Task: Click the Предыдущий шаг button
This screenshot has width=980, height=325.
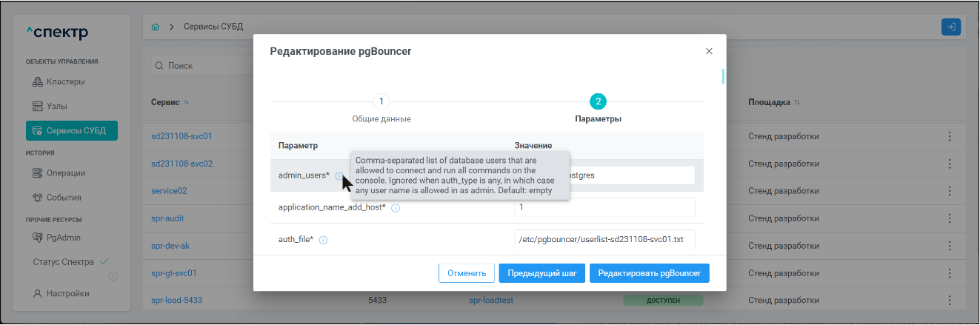Action: 542,273
